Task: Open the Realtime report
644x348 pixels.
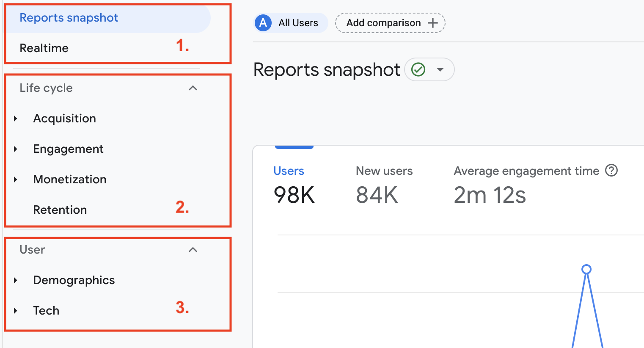Action: [44, 48]
